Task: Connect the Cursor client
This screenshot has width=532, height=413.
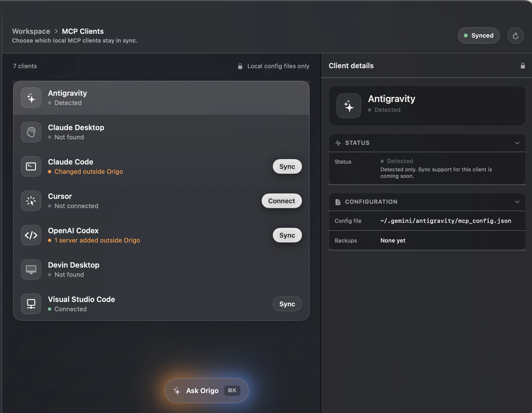Action: tap(281, 201)
